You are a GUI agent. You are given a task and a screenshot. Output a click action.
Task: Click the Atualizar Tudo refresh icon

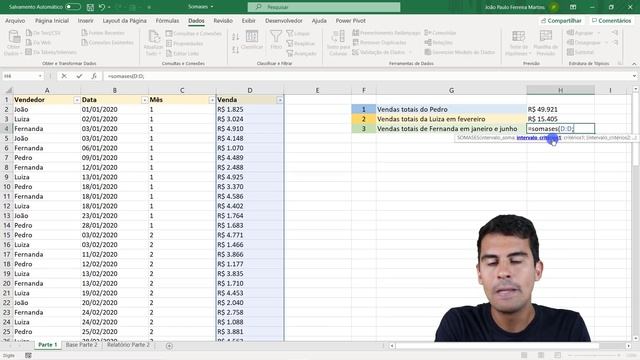coord(154,37)
